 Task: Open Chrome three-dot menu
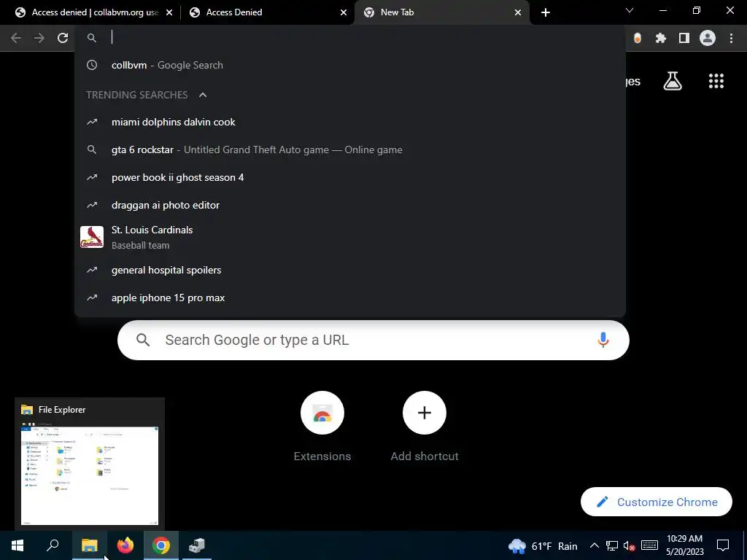tap(731, 38)
